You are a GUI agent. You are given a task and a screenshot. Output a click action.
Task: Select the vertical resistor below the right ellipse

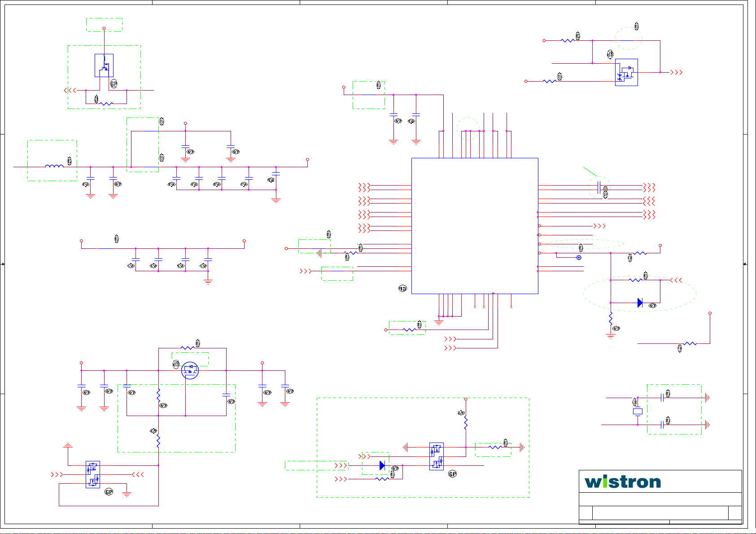point(611,318)
